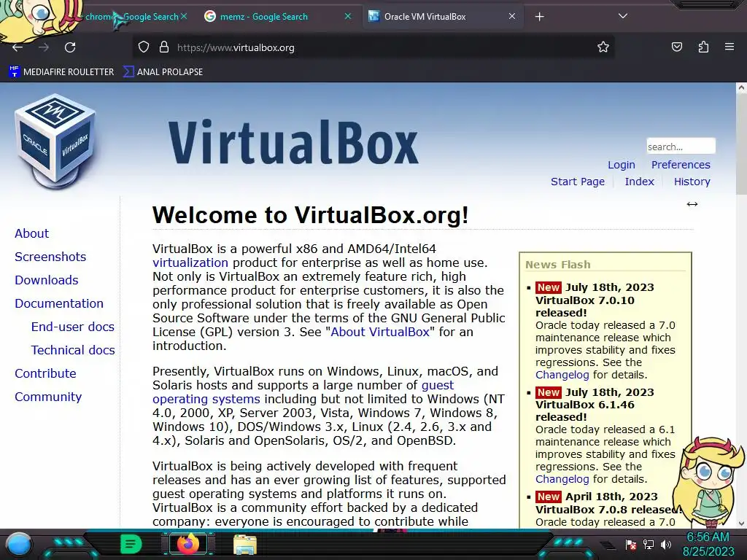Open the Action Center flag tray icon

[x=630, y=544]
